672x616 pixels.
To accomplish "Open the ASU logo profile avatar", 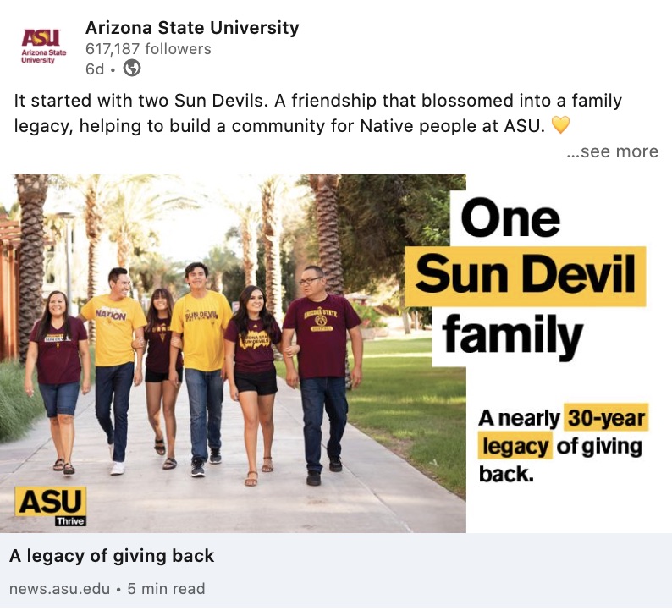I will 44,47.
